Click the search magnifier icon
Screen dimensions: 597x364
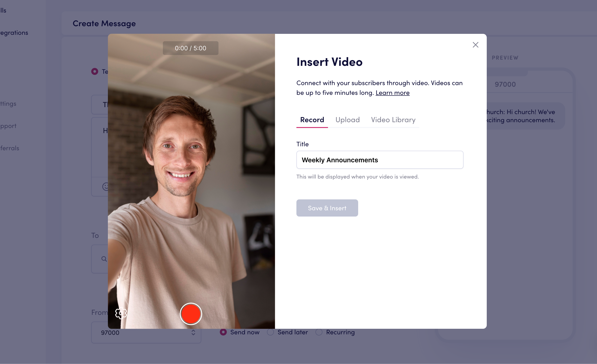[104, 259]
